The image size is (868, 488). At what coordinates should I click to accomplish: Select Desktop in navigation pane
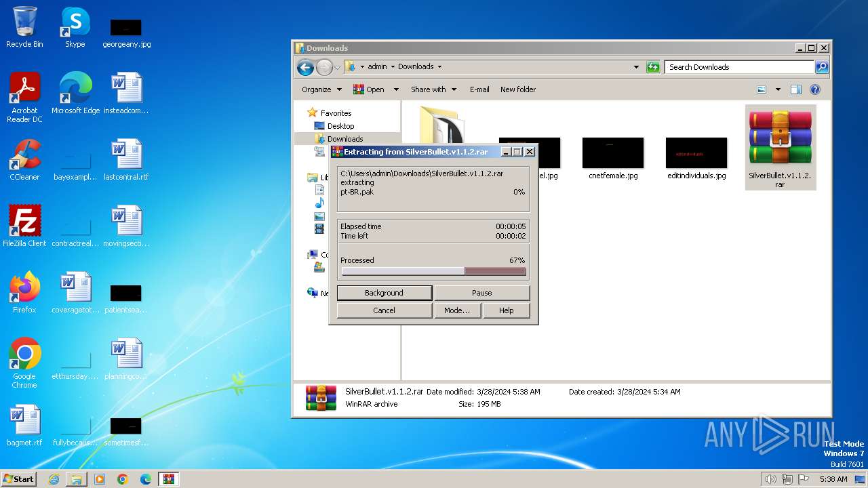pos(340,126)
